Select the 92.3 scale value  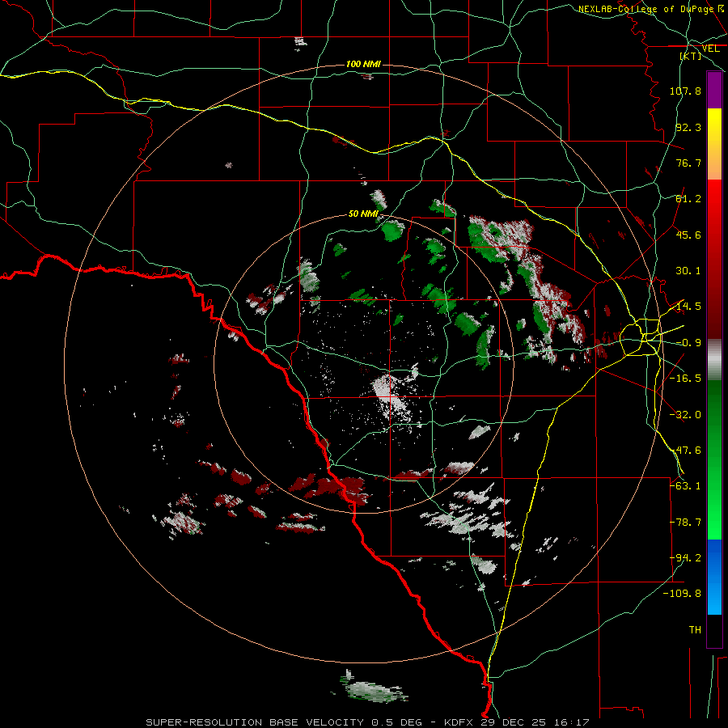pyautogui.click(x=688, y=127)
